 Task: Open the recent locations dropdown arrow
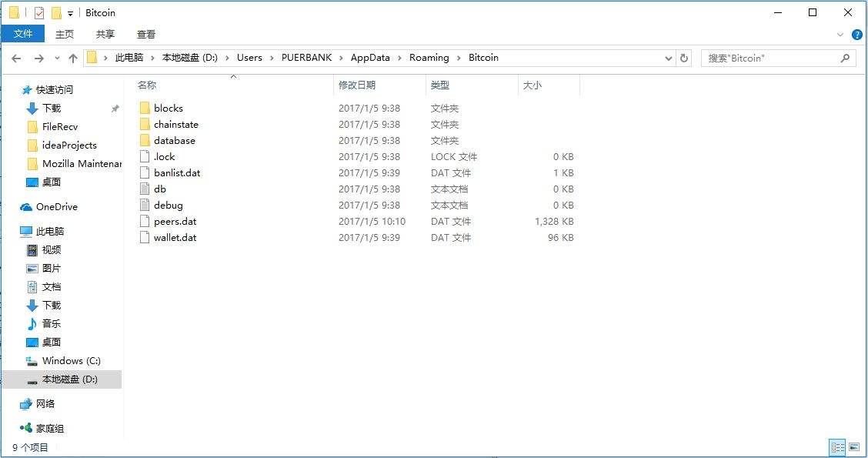coord(57,59)
